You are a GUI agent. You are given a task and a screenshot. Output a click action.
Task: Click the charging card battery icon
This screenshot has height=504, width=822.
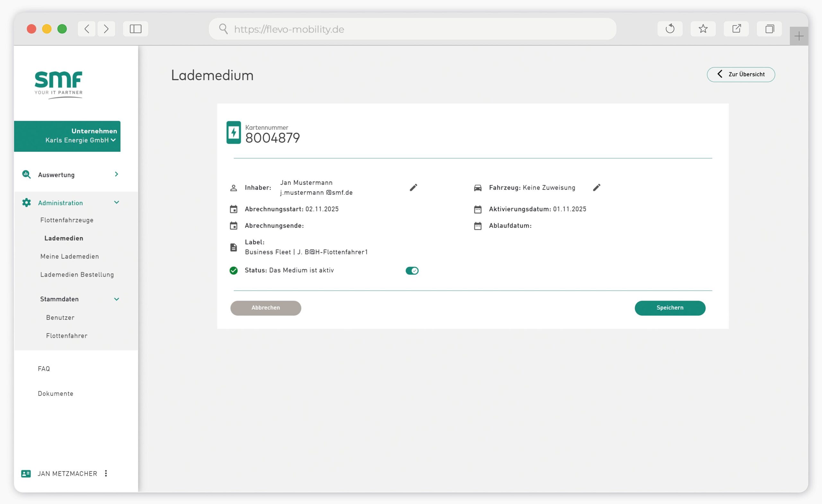234,132
